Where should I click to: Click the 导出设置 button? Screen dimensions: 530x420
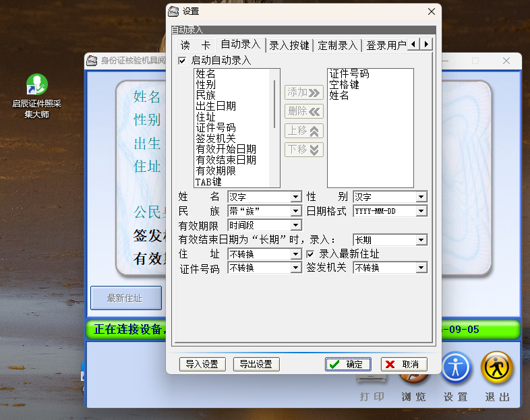[x=256, y=364]
